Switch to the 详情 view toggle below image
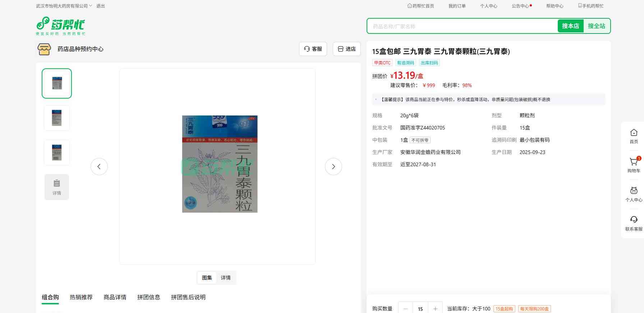Viewport: 644px width, 313px height. 226,278
